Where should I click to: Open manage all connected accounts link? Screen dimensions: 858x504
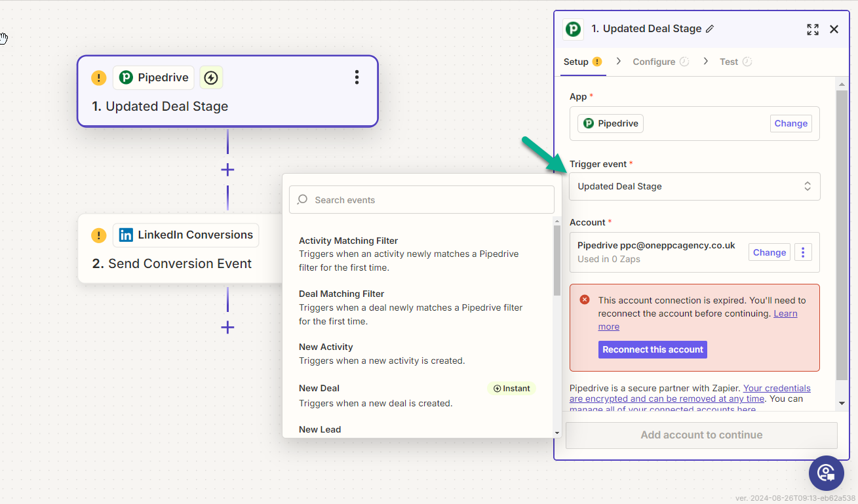click(x=663, y=410)
